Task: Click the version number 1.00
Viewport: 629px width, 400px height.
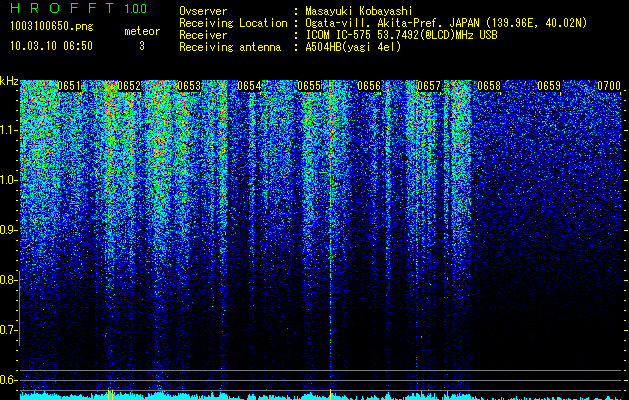Action: [x=136, y=8]
